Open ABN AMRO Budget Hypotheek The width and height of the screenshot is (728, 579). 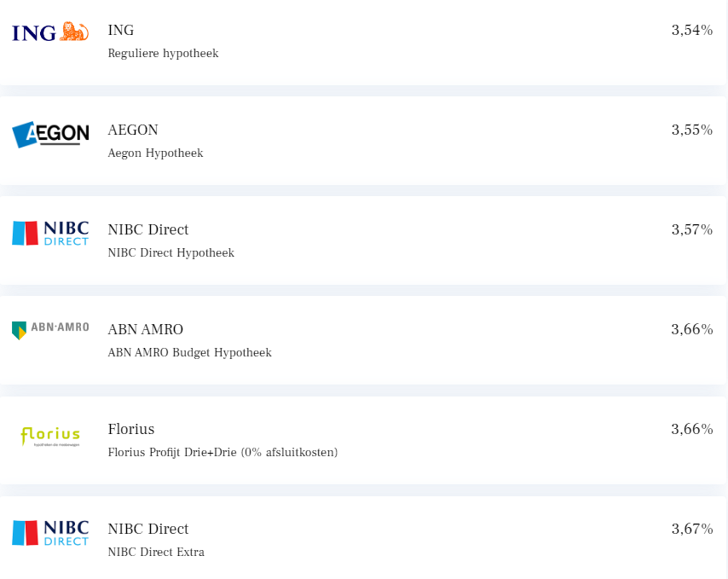189,352
